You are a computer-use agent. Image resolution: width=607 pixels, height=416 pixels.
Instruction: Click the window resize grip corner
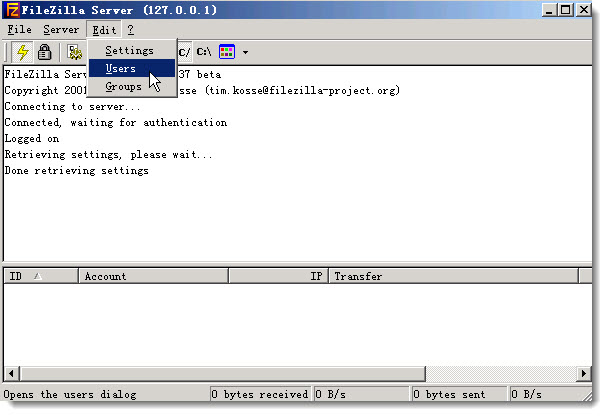pos(587,396)
